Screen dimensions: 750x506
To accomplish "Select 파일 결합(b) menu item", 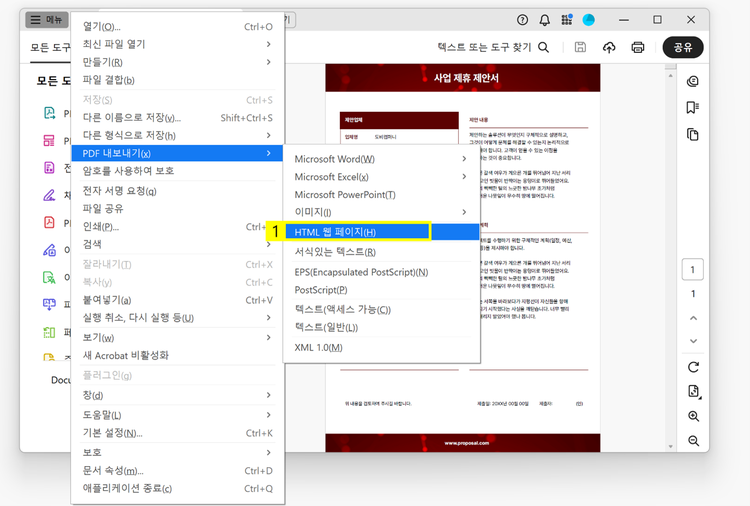I will (x=177, y=80).
